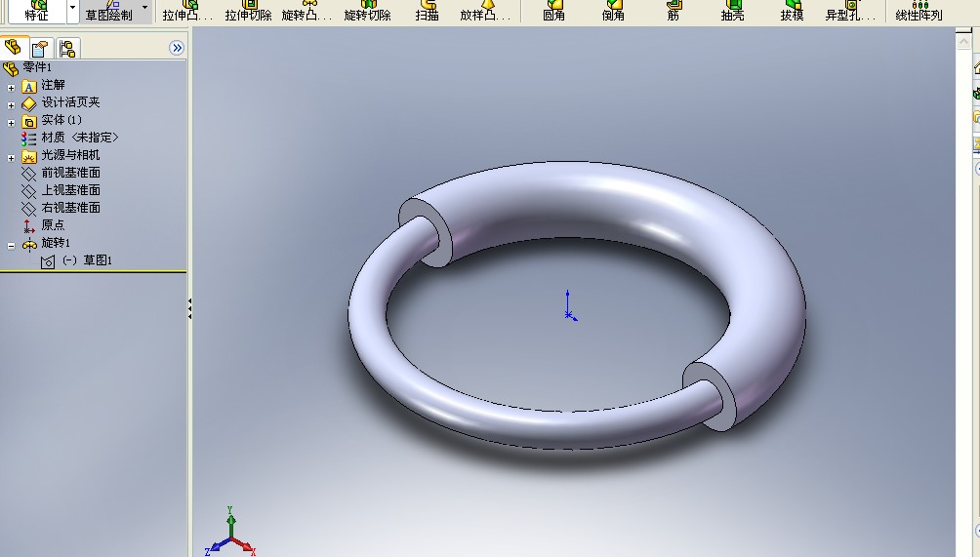Viewport: 980px width, 557px height.
Task: Select the 抽壳 shell tool
Action: pos(732,12)
